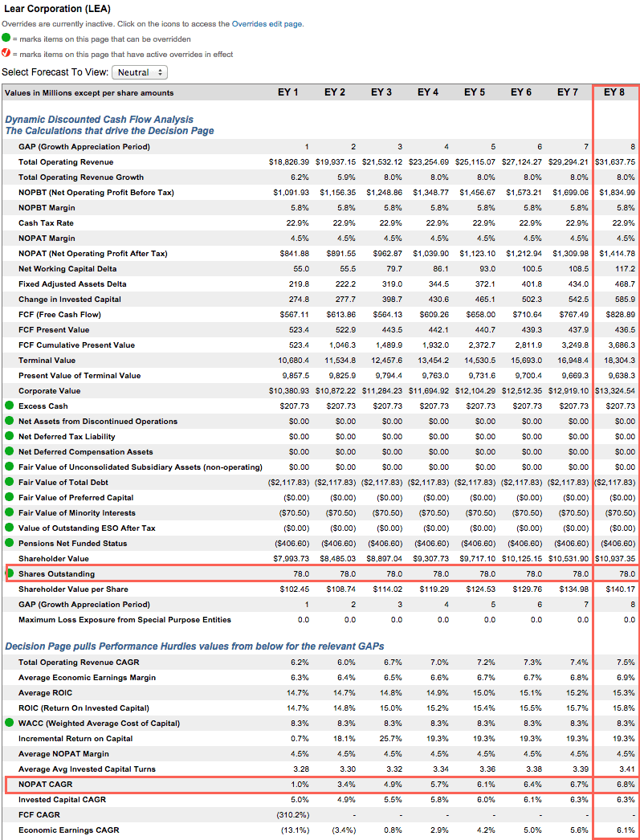Screen dimensions: 640x840
Task: Open the Overrides edit page link
Action: [x=267, y=24]
